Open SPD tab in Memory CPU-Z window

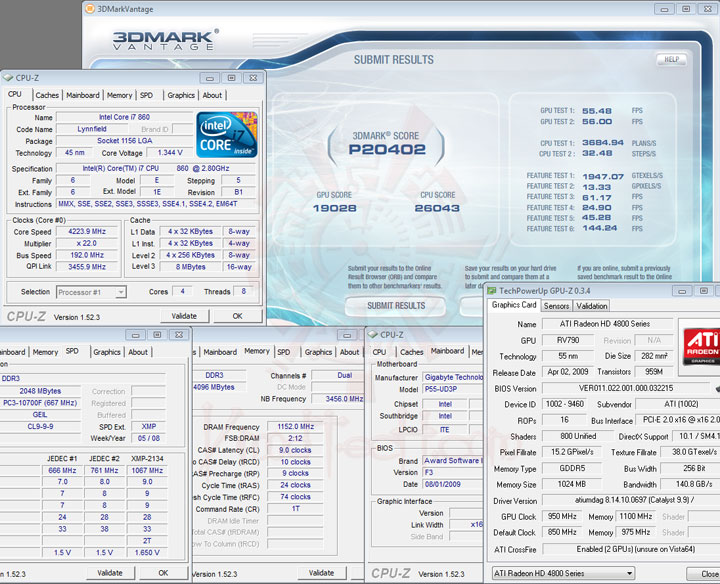point(284,352)
